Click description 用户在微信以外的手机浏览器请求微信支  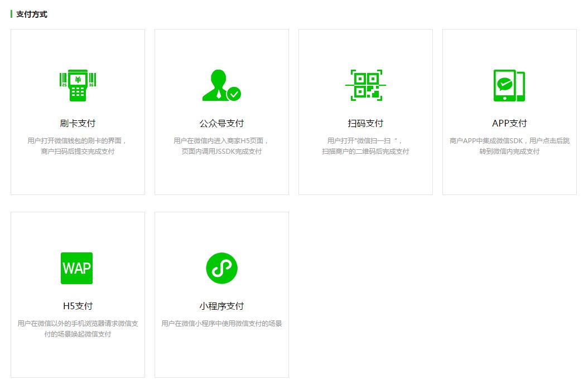tap(78, 324)
